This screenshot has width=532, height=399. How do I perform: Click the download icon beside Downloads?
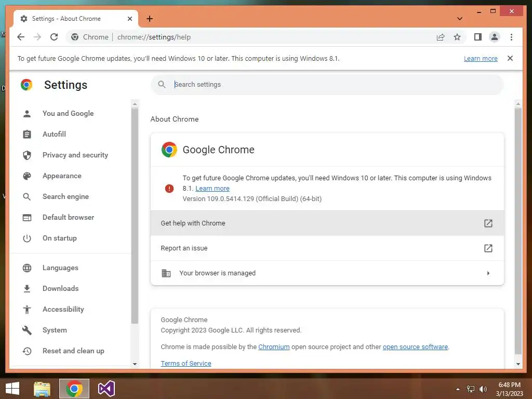pos(27,288)
